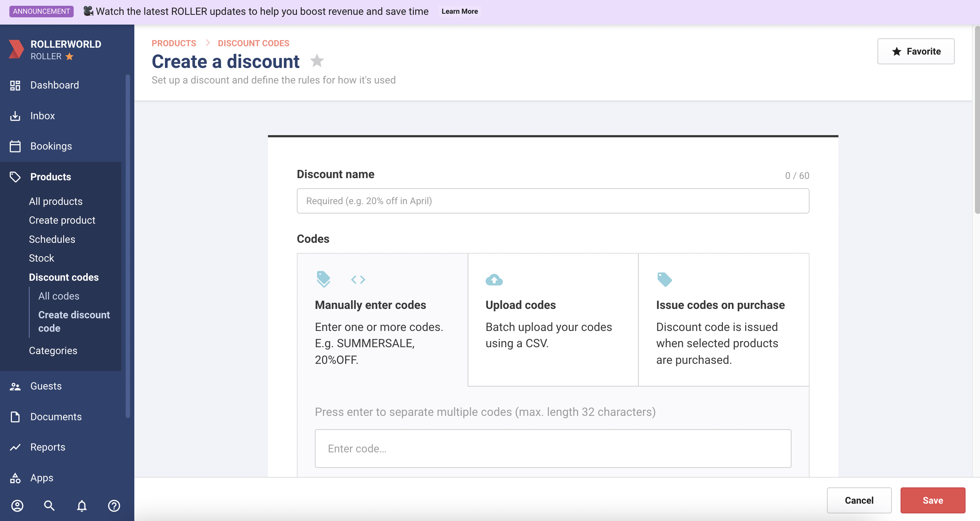Image resolution: width=980 pixels, height=521 pixels.
Task: Open Stock submenu item
Action: coord(42,258)
